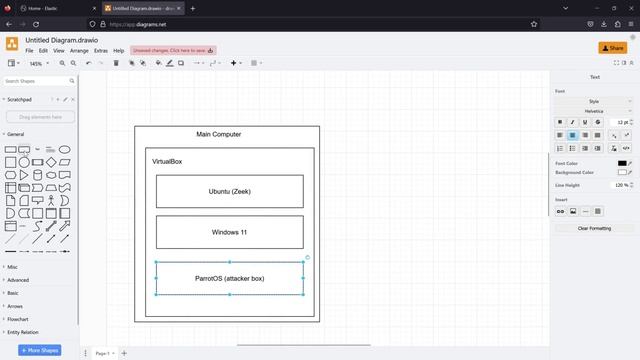This screenshot has height=360, width=640.
Task: Expand the Advanced shapes section
Action: tap(18, 280)
